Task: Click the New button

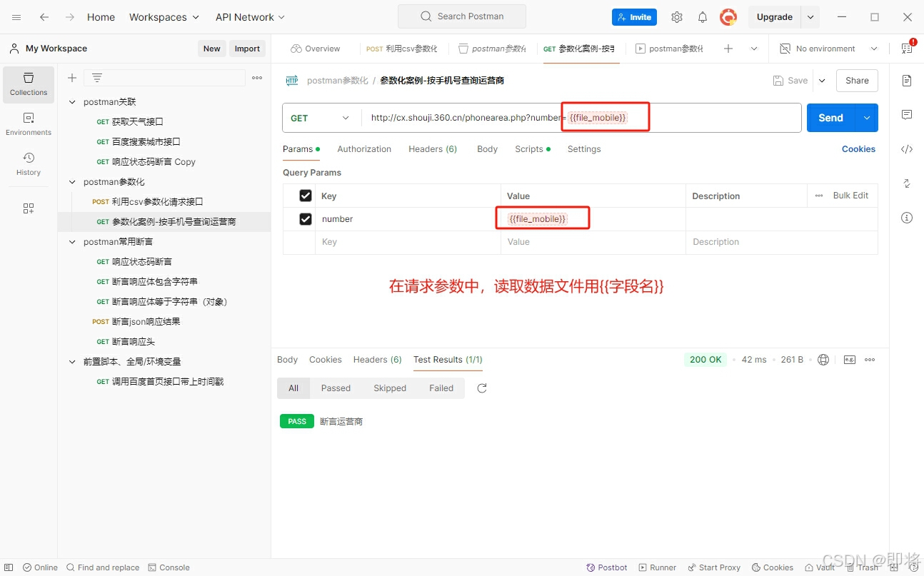Action: (211, 49)
